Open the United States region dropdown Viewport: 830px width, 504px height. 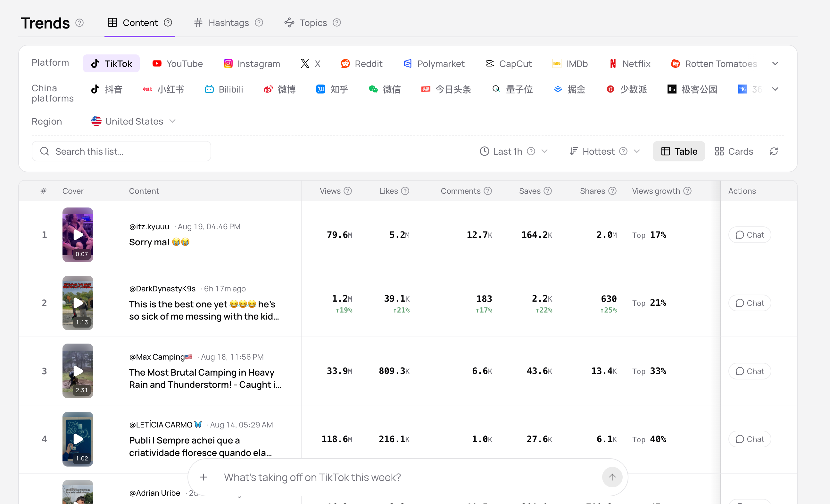[x=134, y=121]
